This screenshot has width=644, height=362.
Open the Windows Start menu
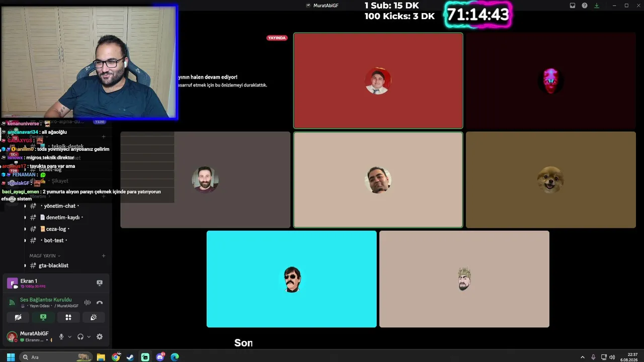11,357
